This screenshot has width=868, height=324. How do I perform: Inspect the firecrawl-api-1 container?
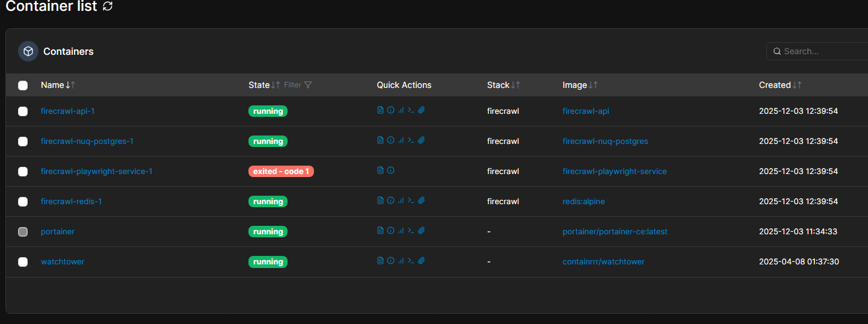[x=390, y=110]
